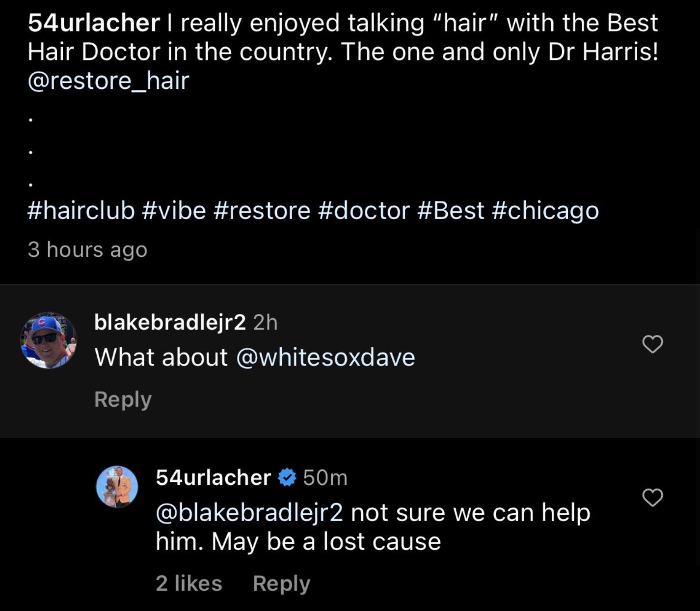Click the 54urlacher username in the caption
Viewport: 700px width, 611px height.
tap(93, 23)
